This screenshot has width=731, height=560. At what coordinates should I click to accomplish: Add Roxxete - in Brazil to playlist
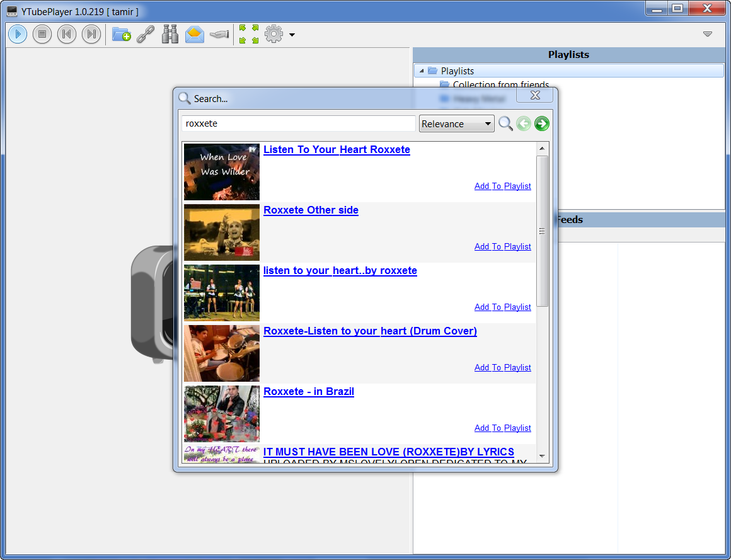(503, 428)
